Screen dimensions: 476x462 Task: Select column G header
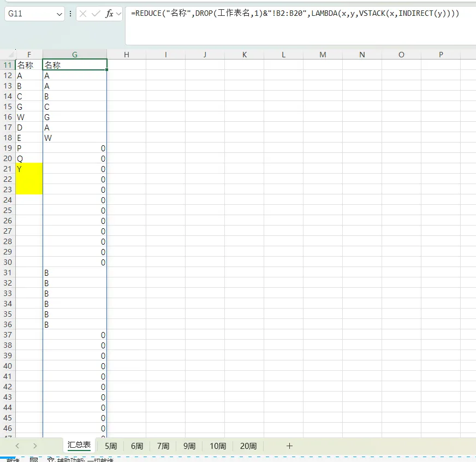click(x=75, y=55)
